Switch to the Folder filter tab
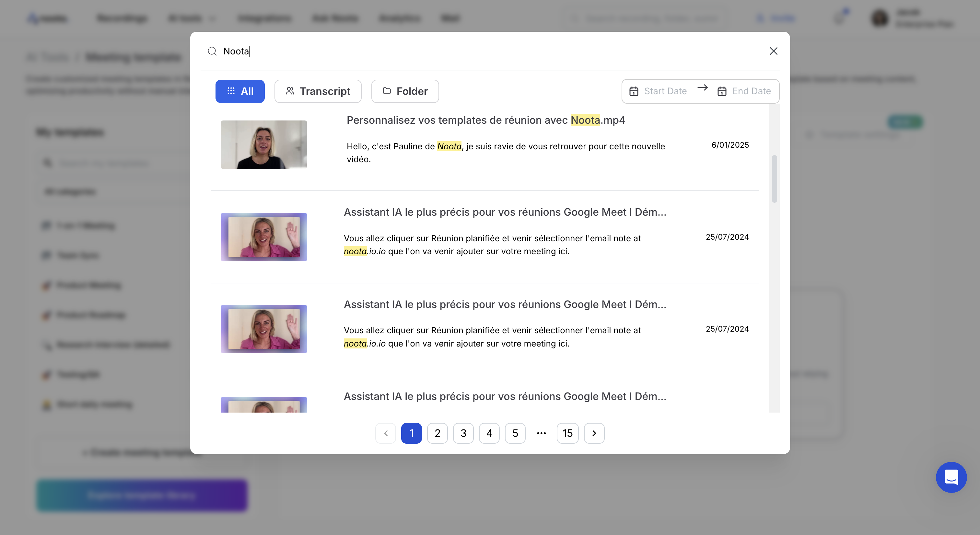This screenshot has width=980, height=535. point(405,91)
